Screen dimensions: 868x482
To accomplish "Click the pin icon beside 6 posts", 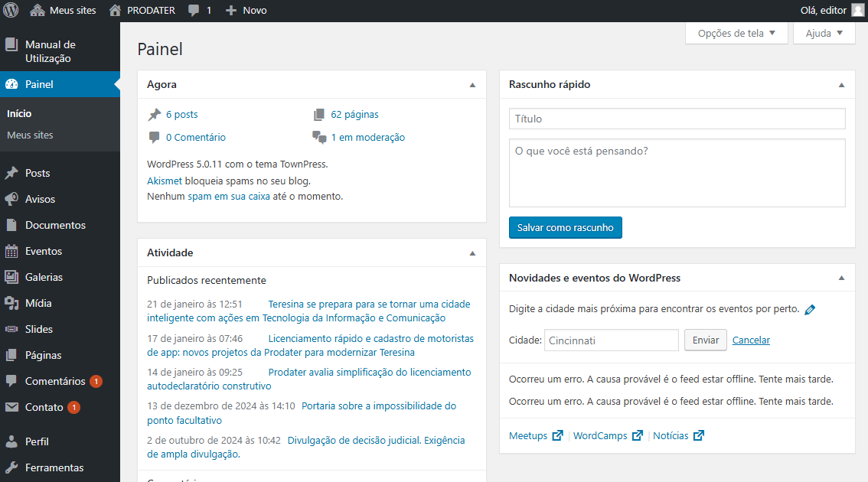I will tap(155, 115).
